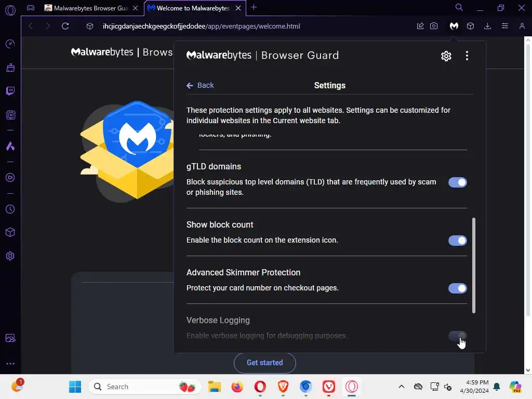Toggle Advanced Skimmer Protection switch
Image resolution: width=532 pixels, height=399 pixels.
click(457, 288)
